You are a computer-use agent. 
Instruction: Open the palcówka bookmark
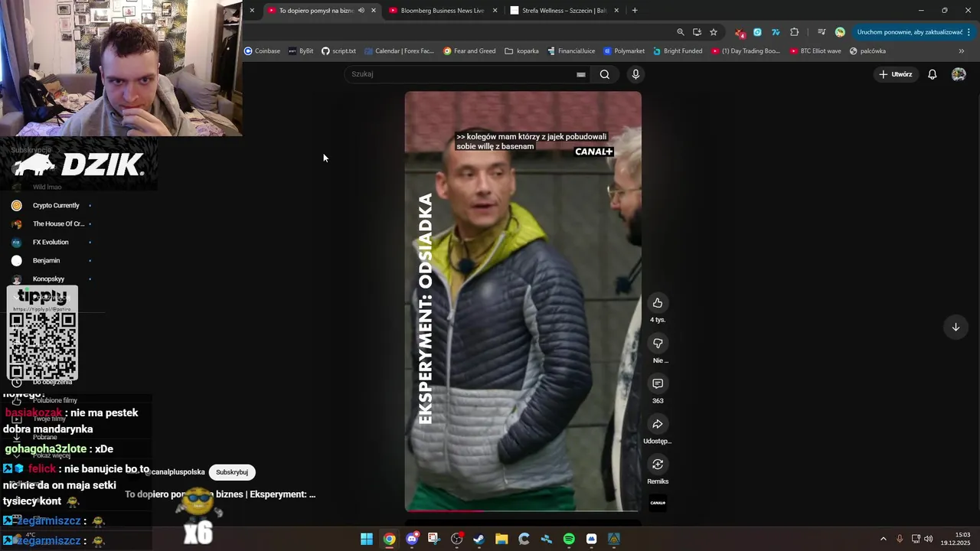[x=867, y=51]
